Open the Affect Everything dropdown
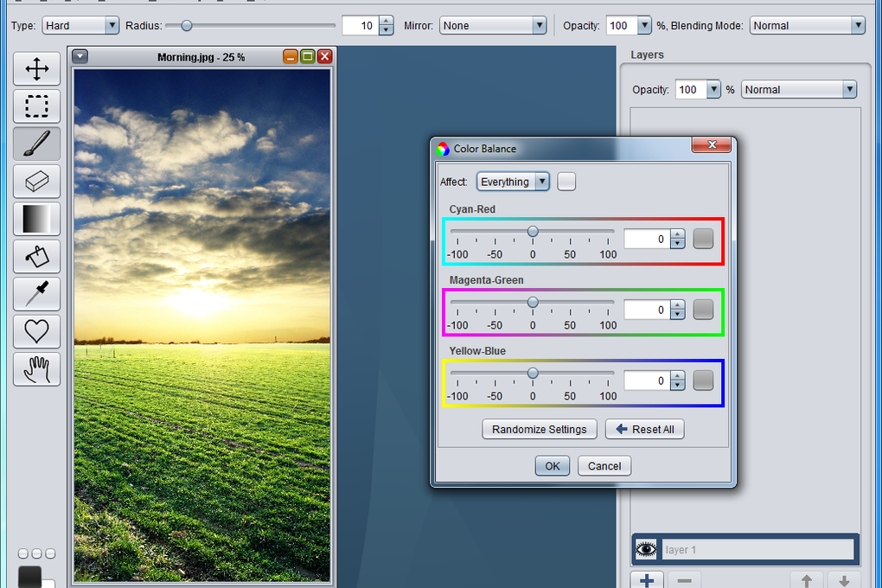Image resolution: width=882 pixels, height=588 pixels. pyautogui.click(x=513, y=182)
